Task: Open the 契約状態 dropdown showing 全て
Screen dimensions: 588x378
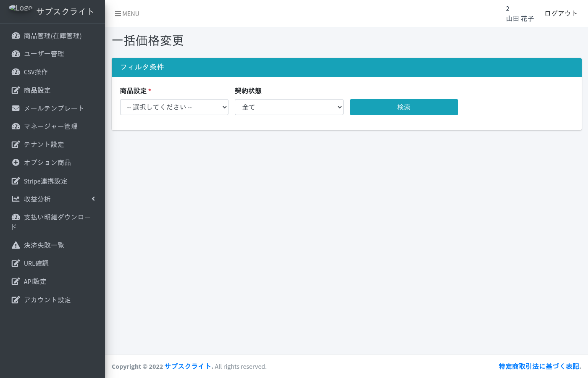Action: (x=289, y=107)
